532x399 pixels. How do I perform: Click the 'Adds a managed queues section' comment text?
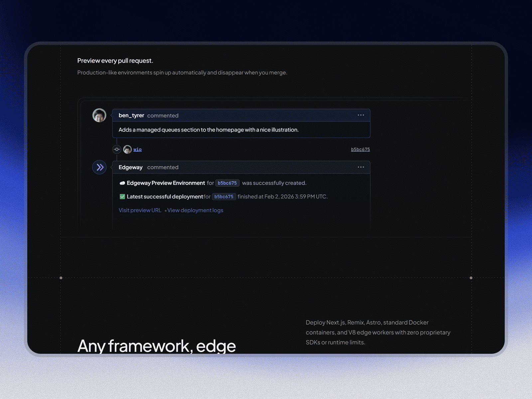(208, 130)
